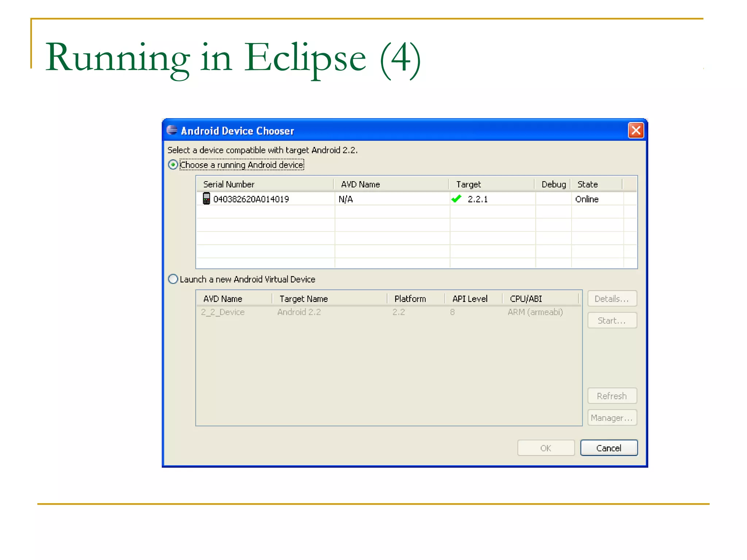747x560 pixels.
Task: Click the 'Android 2.2' target name cell
Action: click(299, 312)
